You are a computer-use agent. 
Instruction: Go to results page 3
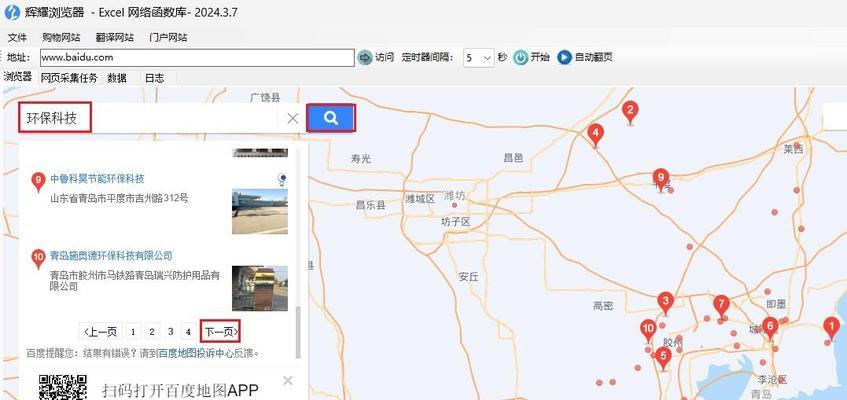pyautogui.click(x=171, y=332)
